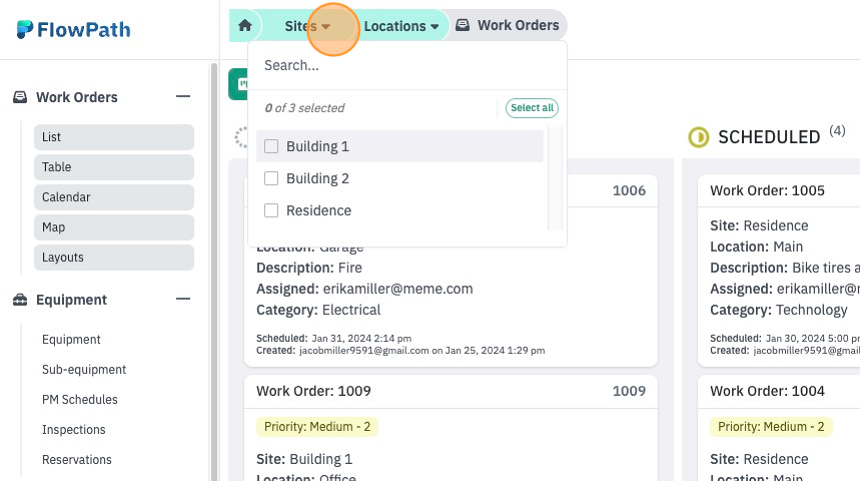860x481 pixels.
Task: Tick the Residence site checkbox
Action: [271, 210]
